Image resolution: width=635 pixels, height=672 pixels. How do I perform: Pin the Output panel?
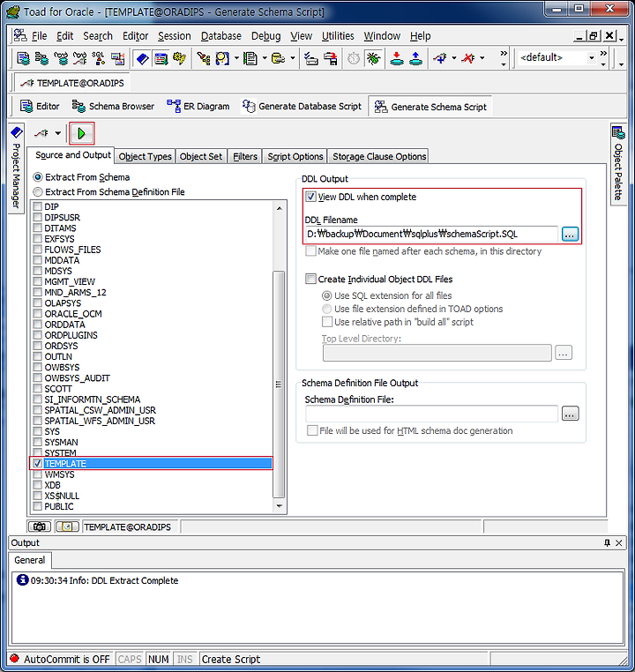[x=607, y=543]
